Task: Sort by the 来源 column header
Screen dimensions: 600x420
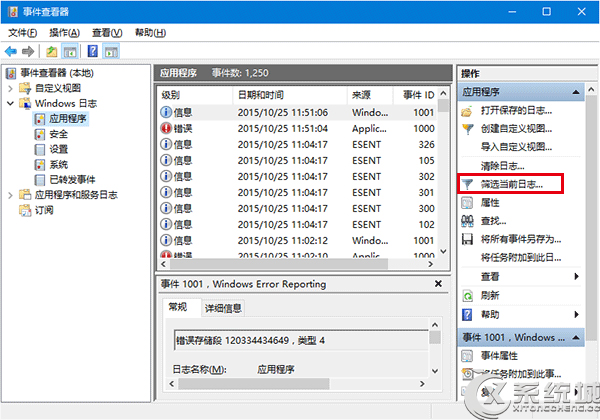Action: [370, 95]
